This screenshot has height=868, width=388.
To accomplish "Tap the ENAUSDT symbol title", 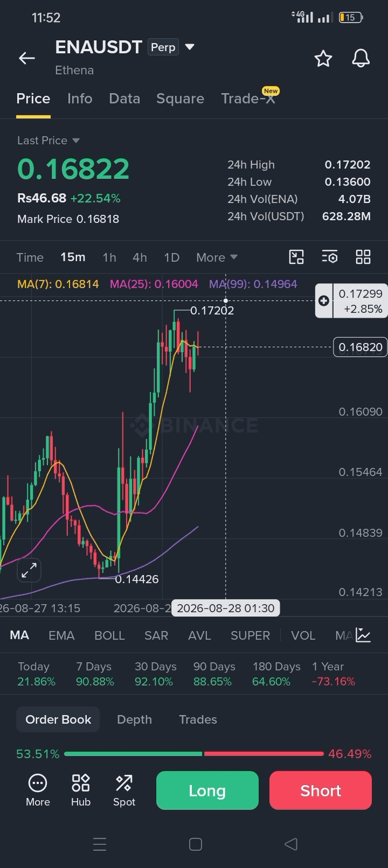I will click(99, 47).
